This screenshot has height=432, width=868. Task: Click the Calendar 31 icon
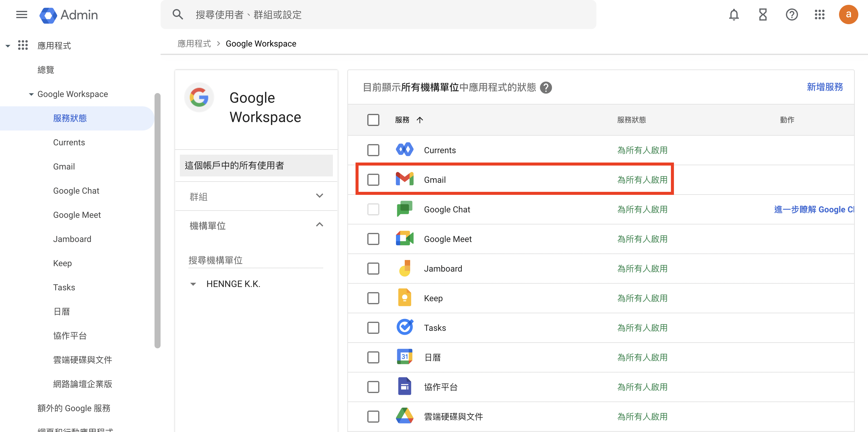404,357
